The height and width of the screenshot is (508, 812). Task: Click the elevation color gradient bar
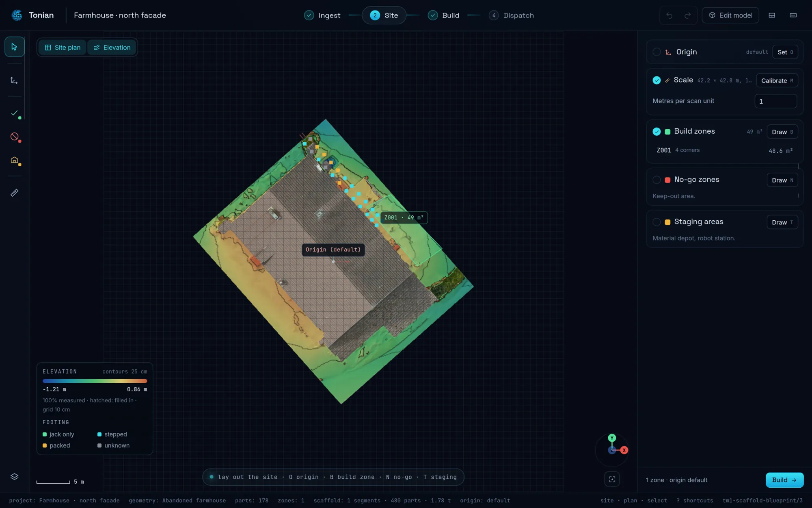coord(95,381)
